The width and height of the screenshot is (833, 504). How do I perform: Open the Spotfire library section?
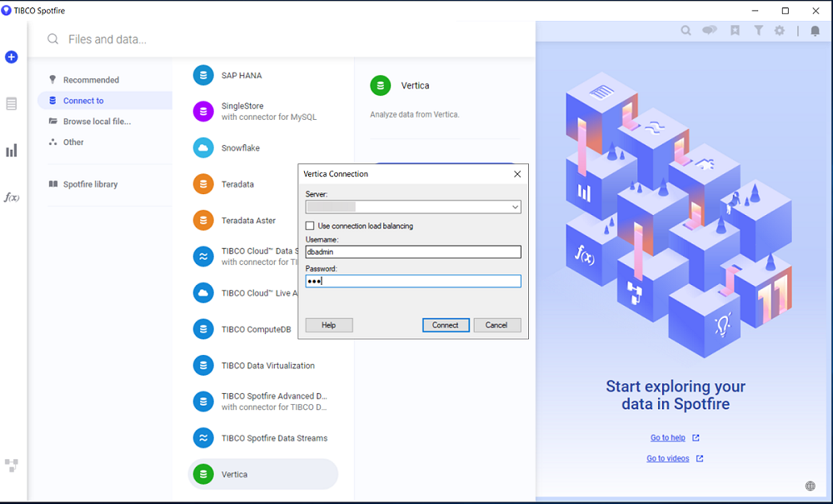point(94,184)
